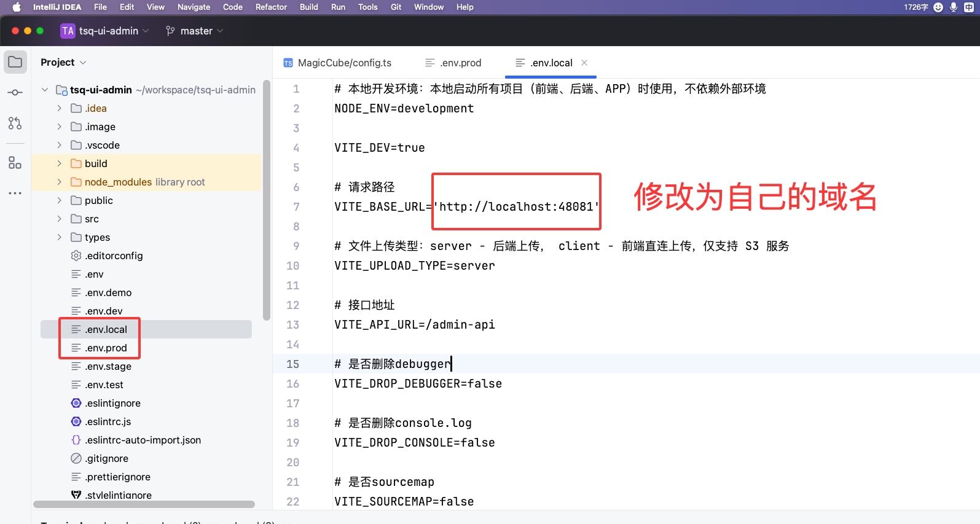Open the master branch dropdown

click(x=195, y=31)
